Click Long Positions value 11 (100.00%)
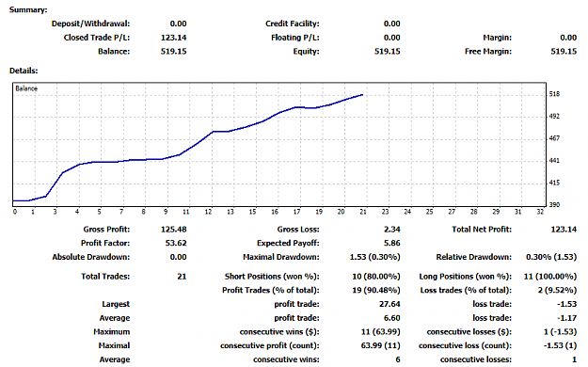Image resolution: width=588 pixels, height=367 pixels. (x=550, y=277)
